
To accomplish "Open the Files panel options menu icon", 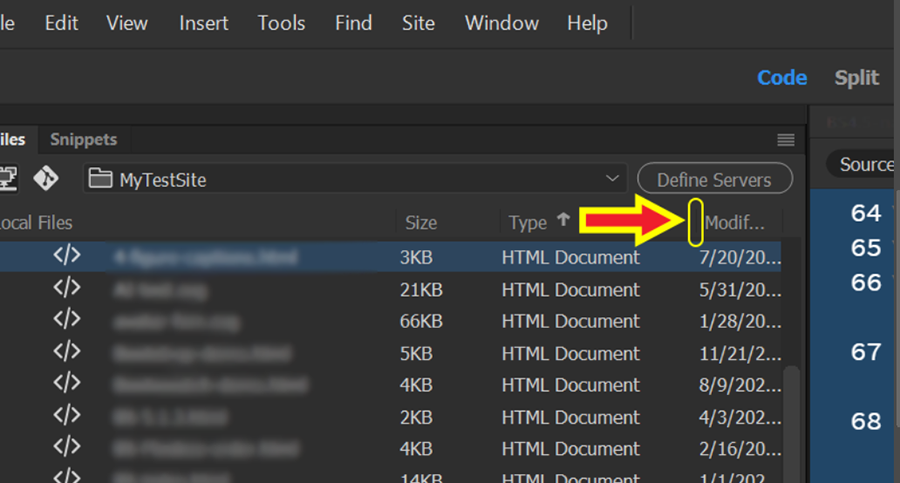I will [786, 140].
